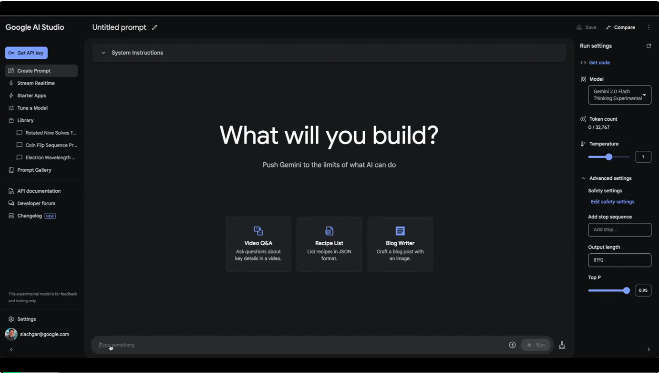The image size is (659, 373).
Task: Open Create Prompt in the sidebar
Action: [x=41, y=71]
